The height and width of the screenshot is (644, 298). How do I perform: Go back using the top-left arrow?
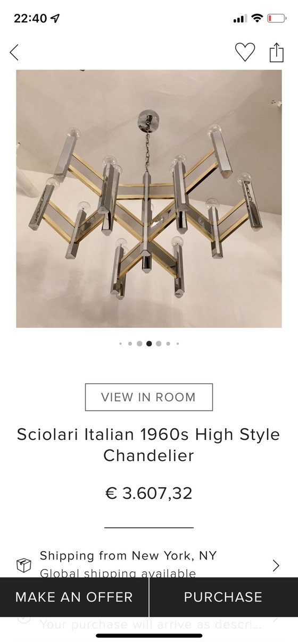point(14,52)
